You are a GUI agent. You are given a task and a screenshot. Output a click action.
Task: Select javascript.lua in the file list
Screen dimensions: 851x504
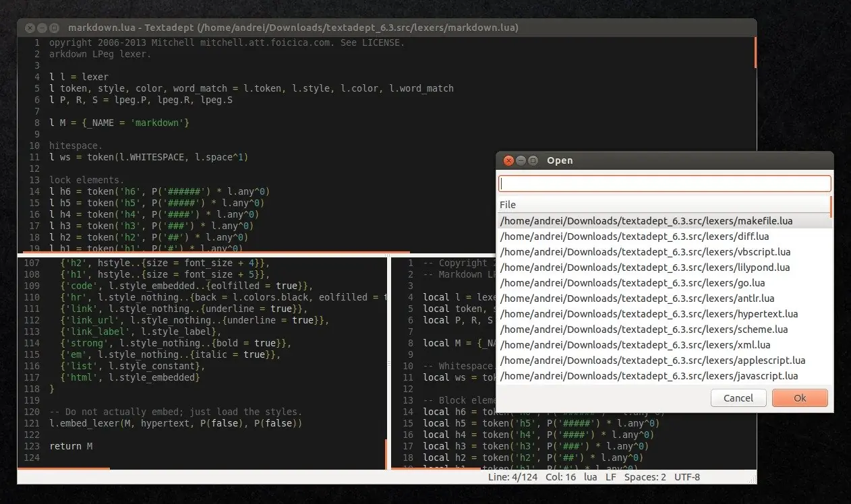point(664,375)
